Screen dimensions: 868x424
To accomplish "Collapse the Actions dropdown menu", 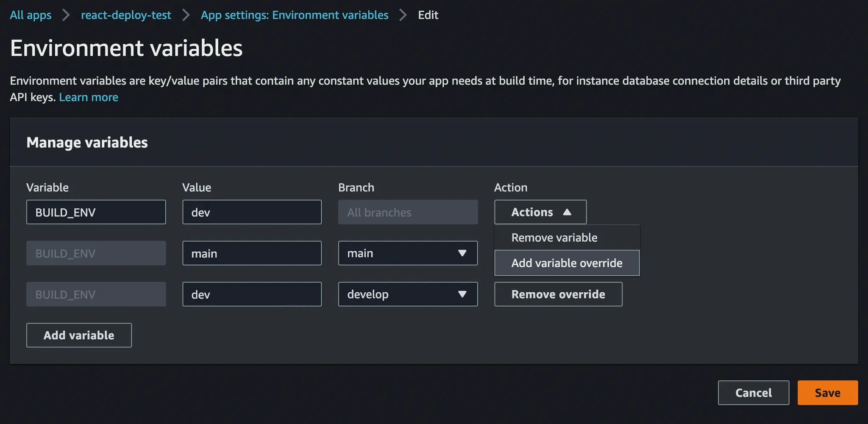I will [x=540, y=212].
